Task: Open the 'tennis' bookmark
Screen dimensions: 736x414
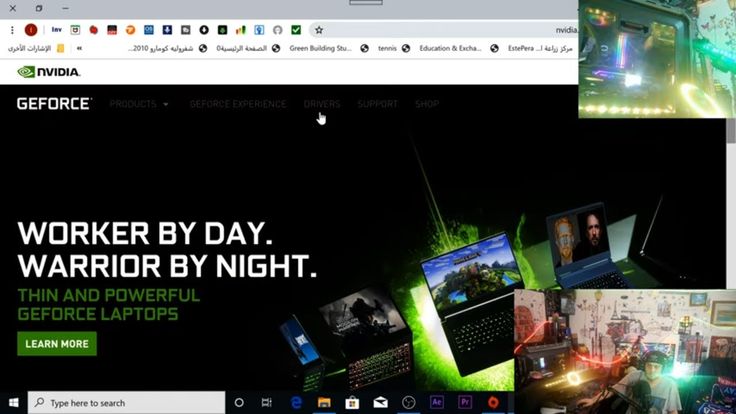Action: [x=393, y=48]
